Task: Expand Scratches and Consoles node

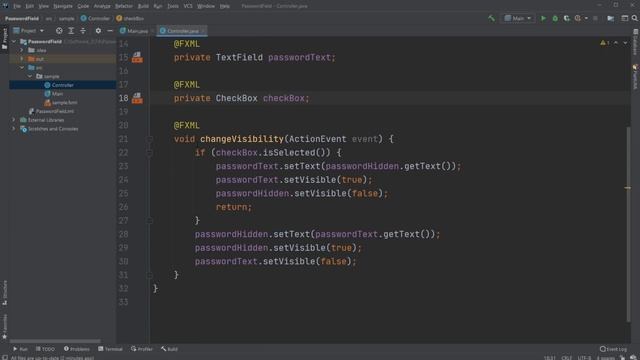Action: tap(14, 129)
